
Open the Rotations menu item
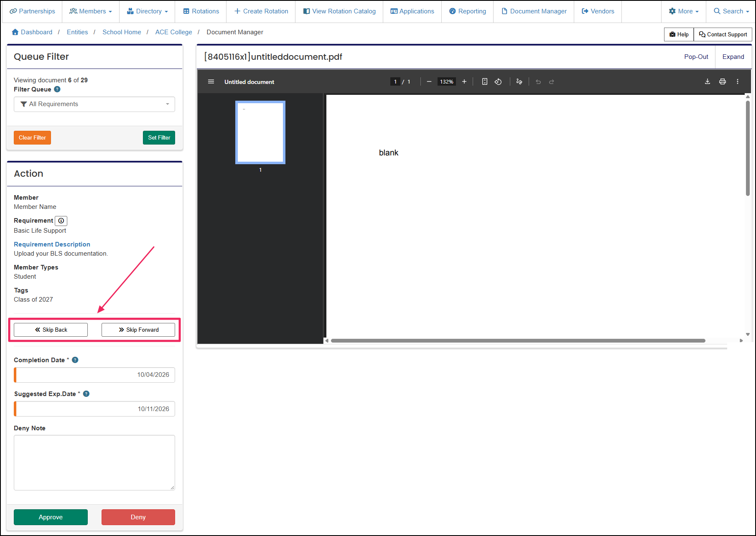point(201,11)
